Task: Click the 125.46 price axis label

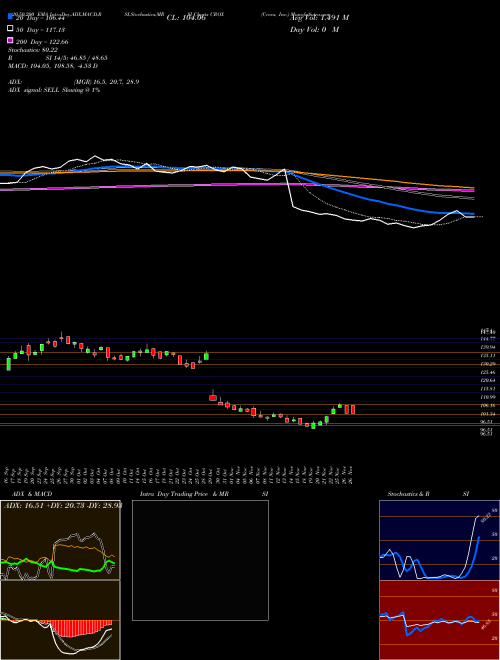Action: [x=488, y=372]
